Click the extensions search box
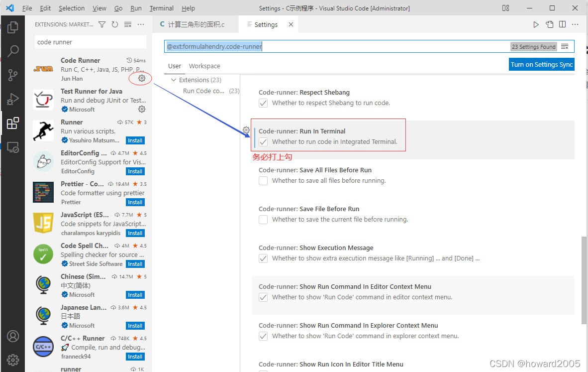Screen dimensions: 588x372 coord(91,42)
